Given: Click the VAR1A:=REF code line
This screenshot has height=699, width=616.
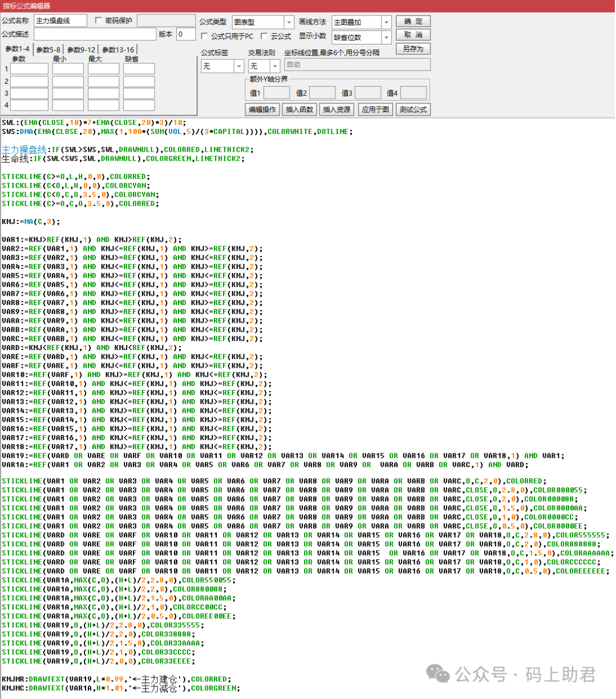Looking at the screenshot, I should click(265, 465).
